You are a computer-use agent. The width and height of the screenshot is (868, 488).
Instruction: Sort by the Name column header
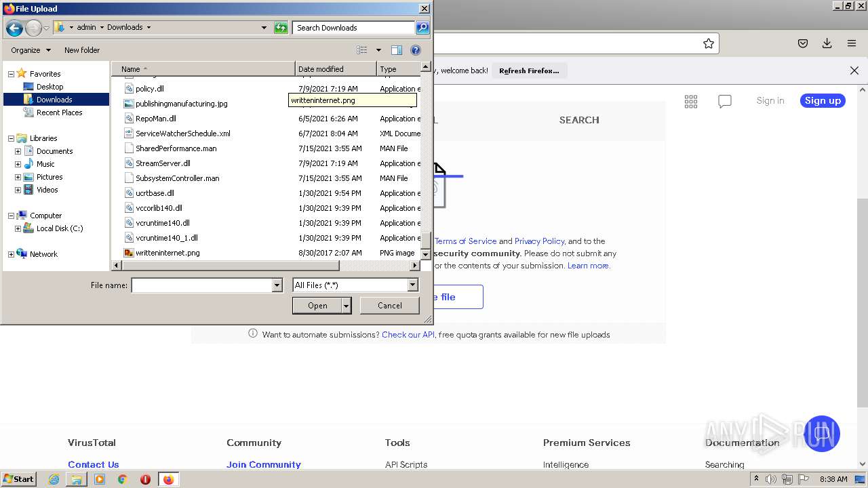(203, 69)
